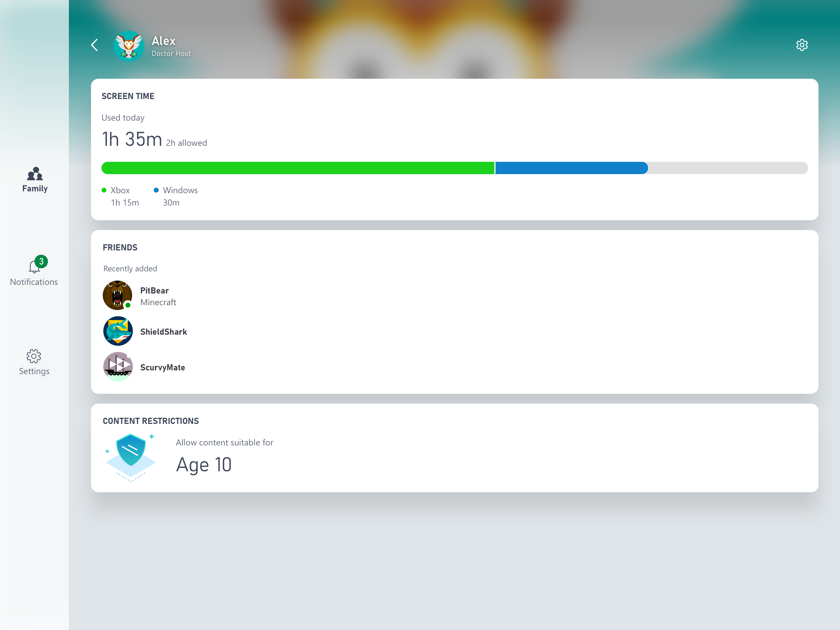840x630 pixels.
Task: Open Alex's owl profile avatar
Action: tap(129, 46)
